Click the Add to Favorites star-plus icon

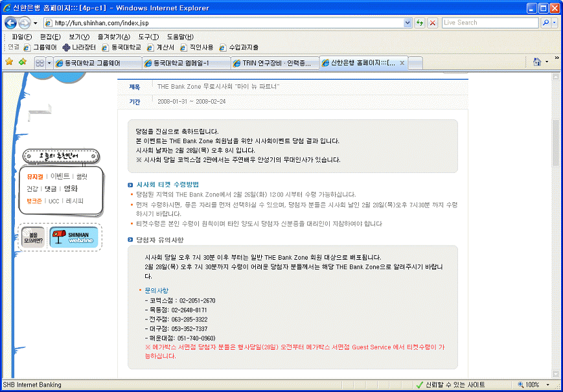tap(23, 62)
